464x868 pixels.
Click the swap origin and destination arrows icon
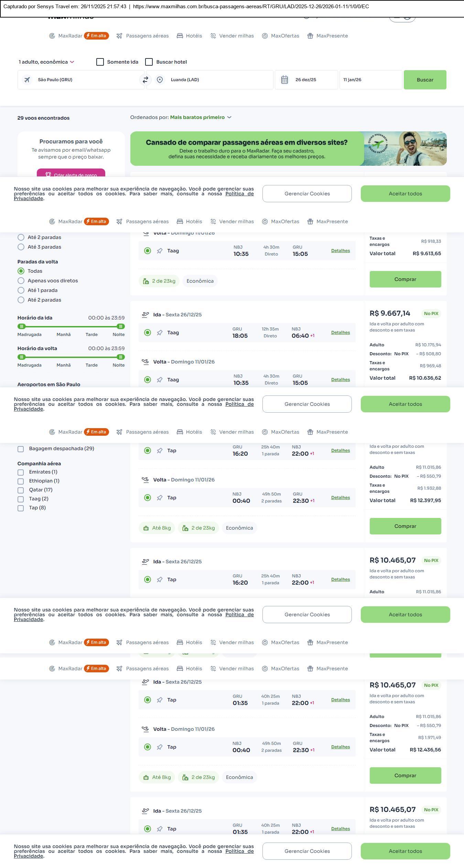point(145,80)
